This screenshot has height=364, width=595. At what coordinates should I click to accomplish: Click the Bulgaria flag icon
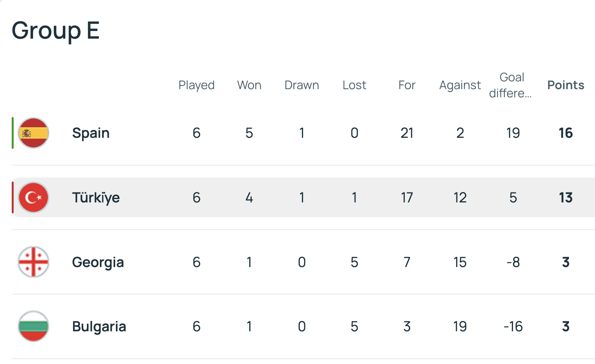point(33,326)
